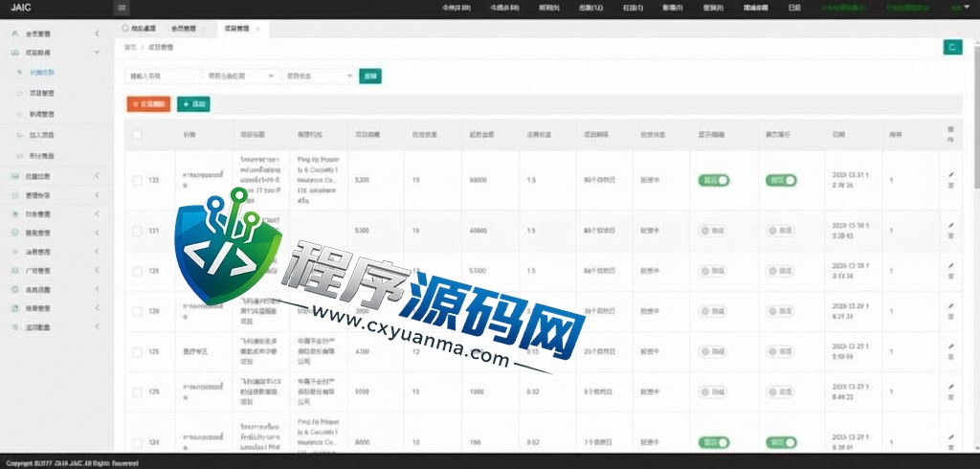This screenshot has width=980, height=469.
Task: Toggle first green switch in the 8000 row
Action: click(x=713, y=442)
